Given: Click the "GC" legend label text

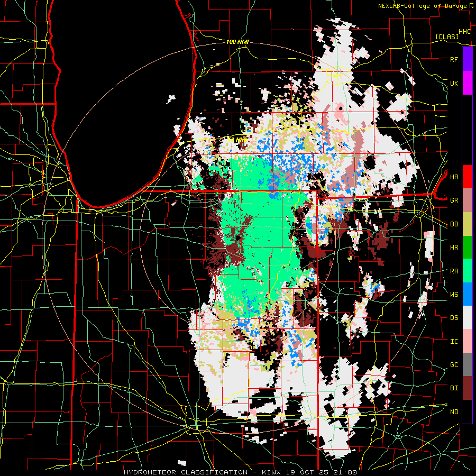Looking at the screenshot, I should click(454, 365).
